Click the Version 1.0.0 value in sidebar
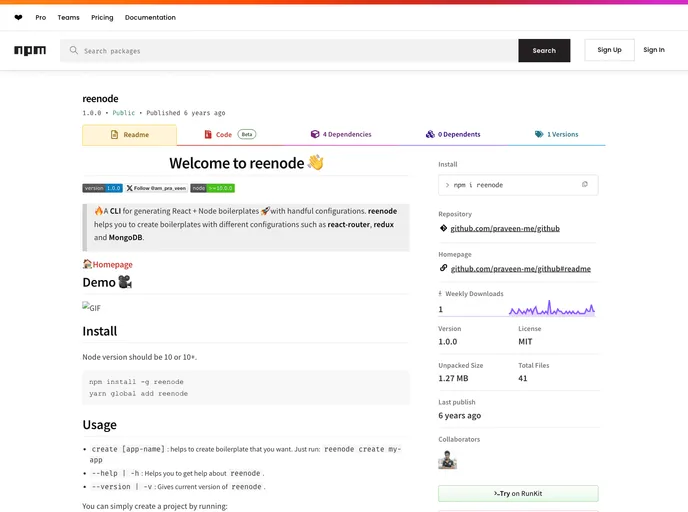This screenshot has width=688, height=512. click(448, 341)
